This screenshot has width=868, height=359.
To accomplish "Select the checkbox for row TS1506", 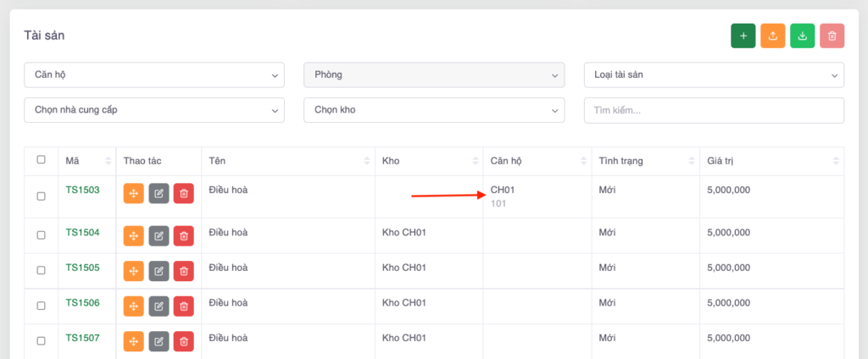I will (41, 305).
